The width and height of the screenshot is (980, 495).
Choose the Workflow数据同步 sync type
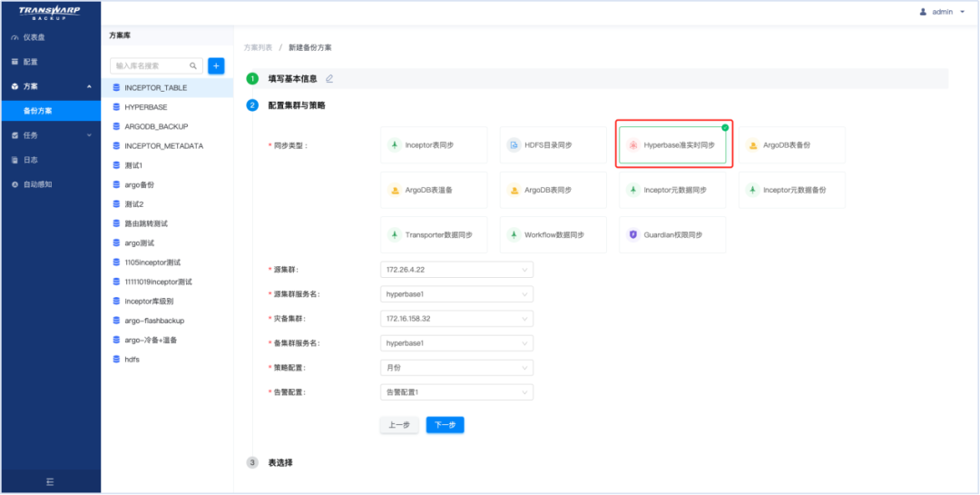click(x=554, y=234)
